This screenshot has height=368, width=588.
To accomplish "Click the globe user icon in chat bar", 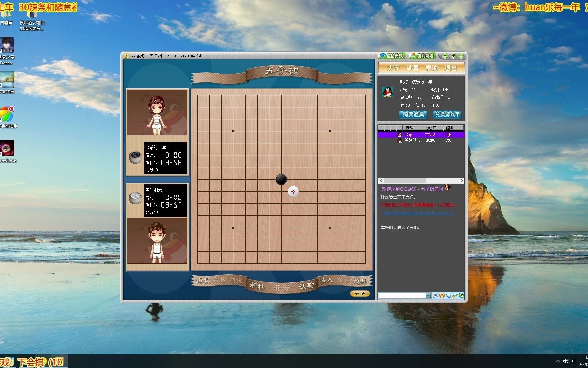I will point(461,295).
